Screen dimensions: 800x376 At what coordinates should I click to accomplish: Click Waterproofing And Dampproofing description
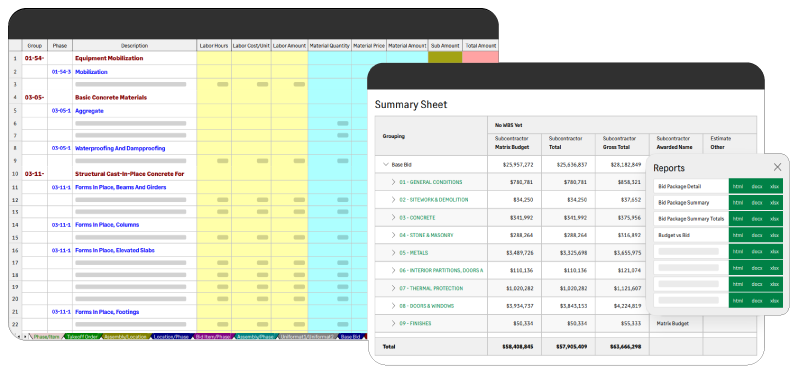coord(120,148)
